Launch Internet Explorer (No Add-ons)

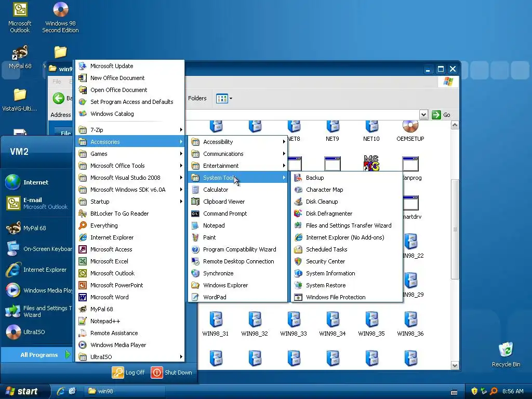point(347,237)
